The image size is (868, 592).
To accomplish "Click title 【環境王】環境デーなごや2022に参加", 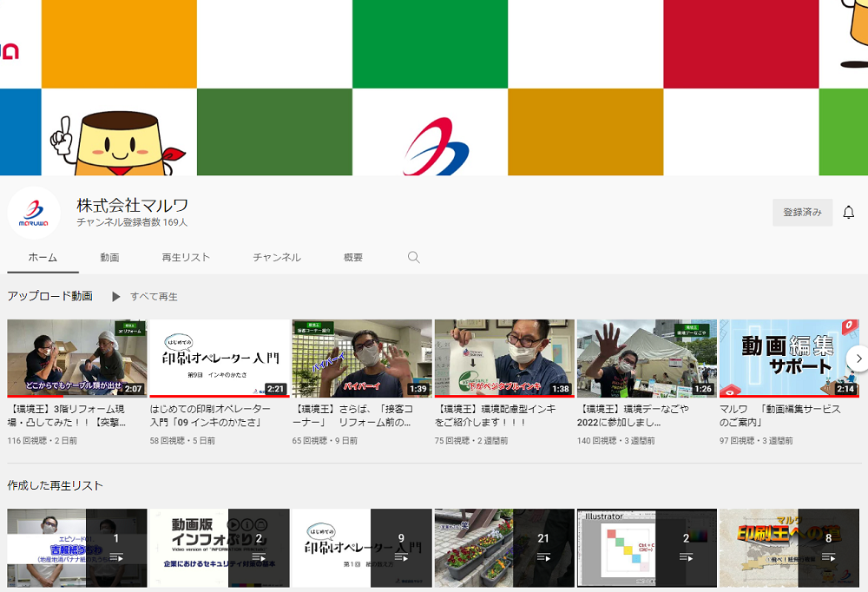I will 633,415.
